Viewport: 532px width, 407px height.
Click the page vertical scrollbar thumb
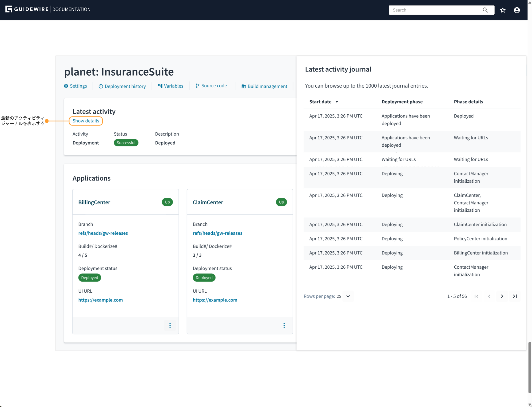pyautogui.click(x=530, y=367)
